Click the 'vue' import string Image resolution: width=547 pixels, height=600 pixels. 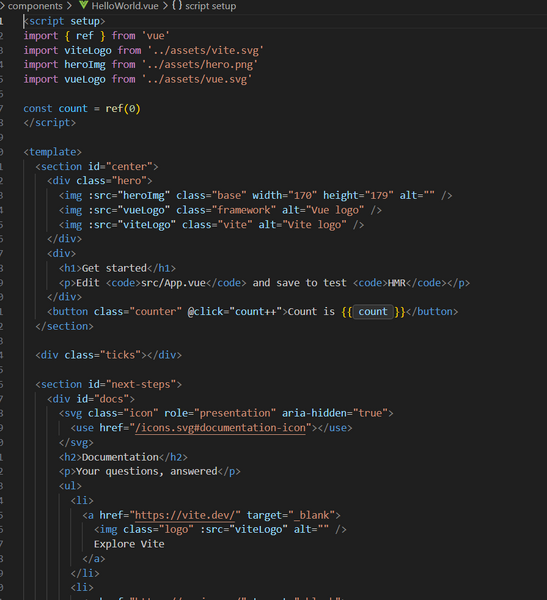coord(156,36)
